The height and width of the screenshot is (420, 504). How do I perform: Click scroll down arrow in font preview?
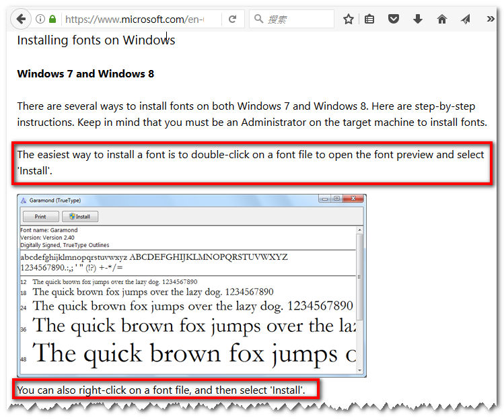(x=360, y=370)
